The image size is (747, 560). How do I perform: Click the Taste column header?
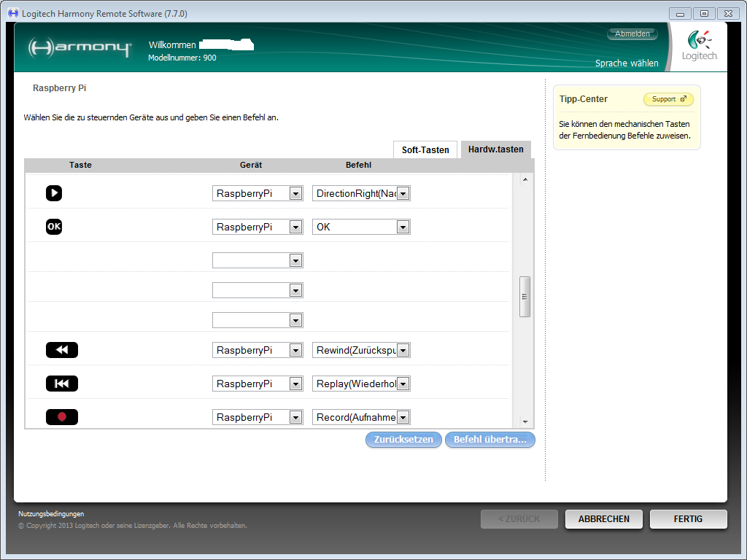(x=80, y=165)
